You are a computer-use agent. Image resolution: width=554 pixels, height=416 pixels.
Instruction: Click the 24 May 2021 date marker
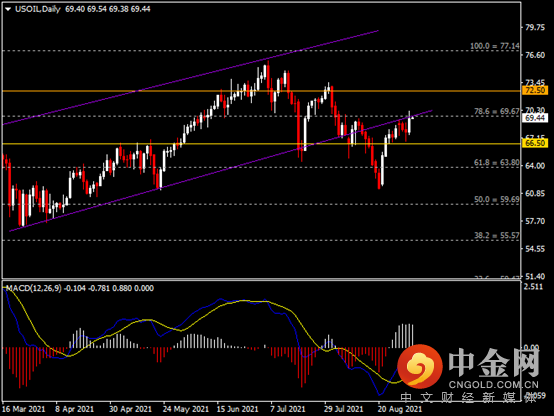[x=186, y=409]
